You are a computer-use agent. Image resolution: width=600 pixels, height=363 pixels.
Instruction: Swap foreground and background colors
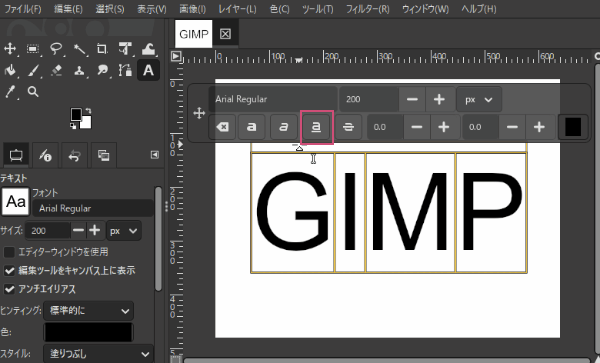tap(88, 111)
